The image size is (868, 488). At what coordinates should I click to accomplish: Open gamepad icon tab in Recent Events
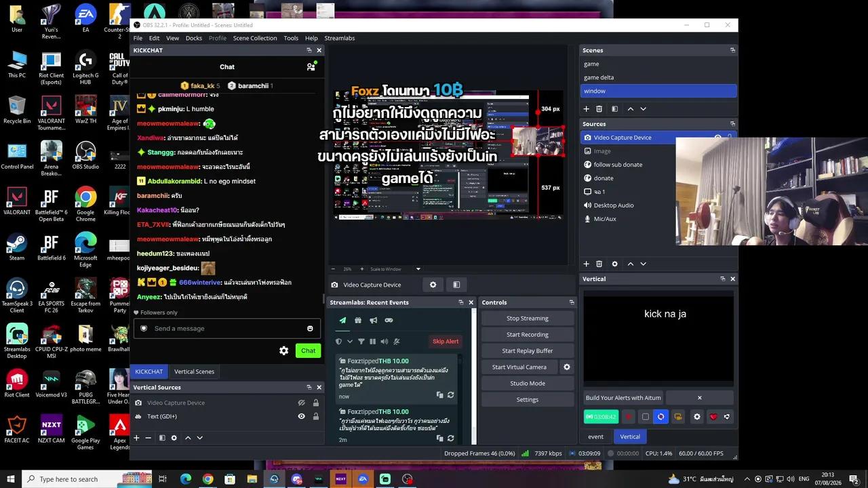point(389,321)
